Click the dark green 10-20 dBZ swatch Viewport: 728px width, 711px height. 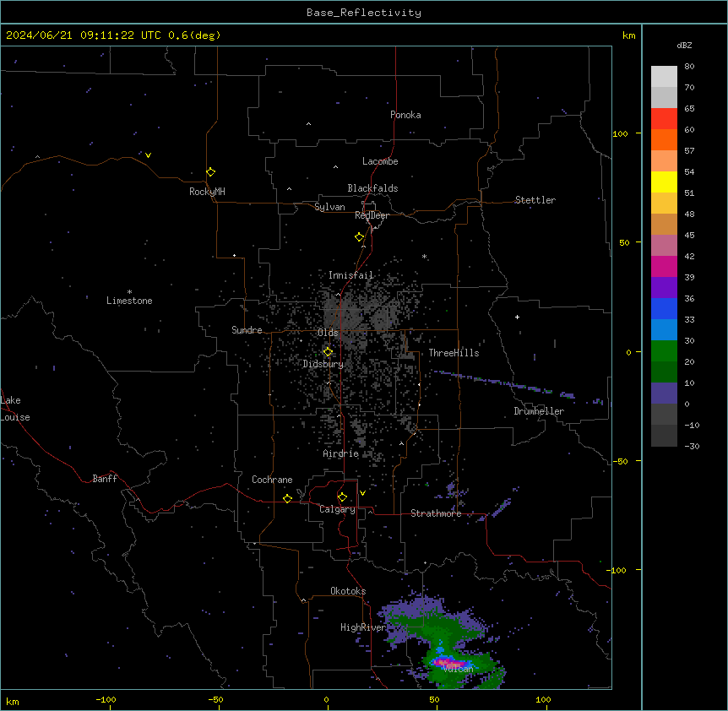point(664,372)
